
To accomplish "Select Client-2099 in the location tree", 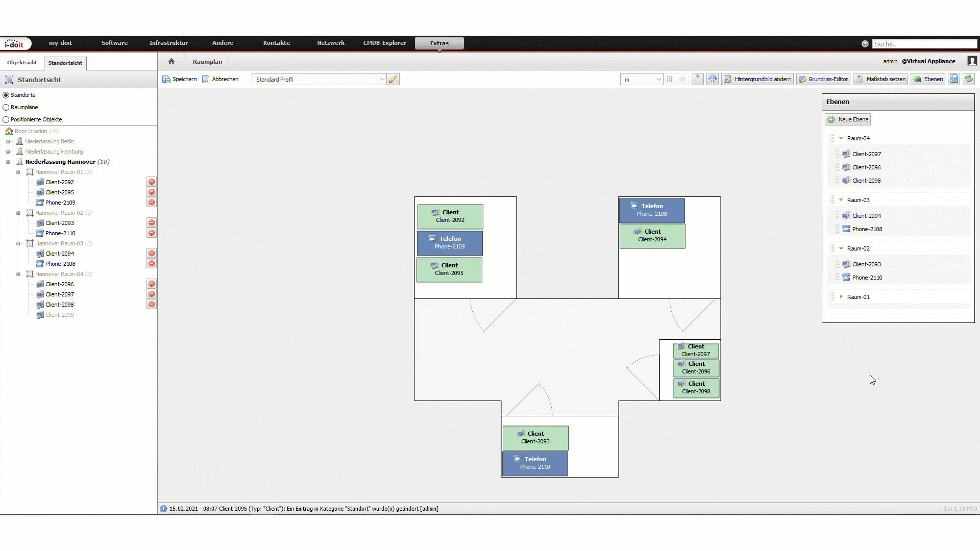I will tap(60, 315).
